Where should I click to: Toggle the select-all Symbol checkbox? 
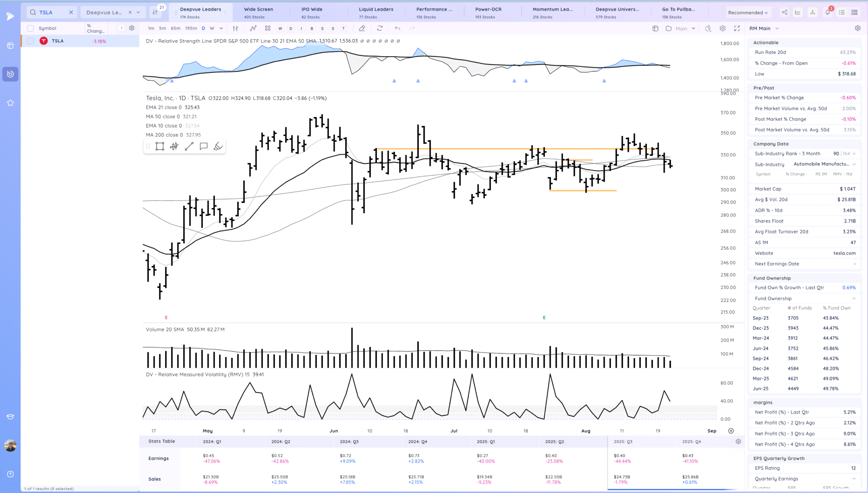[31, 28]
